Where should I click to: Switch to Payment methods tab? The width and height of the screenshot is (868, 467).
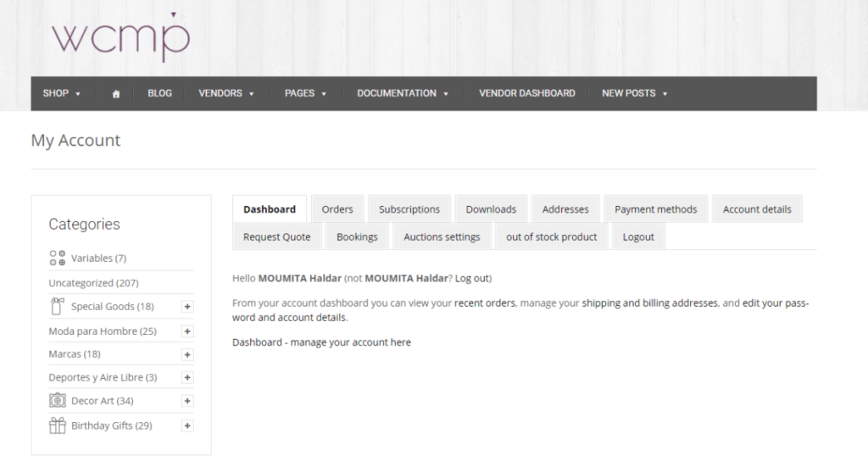655,209
